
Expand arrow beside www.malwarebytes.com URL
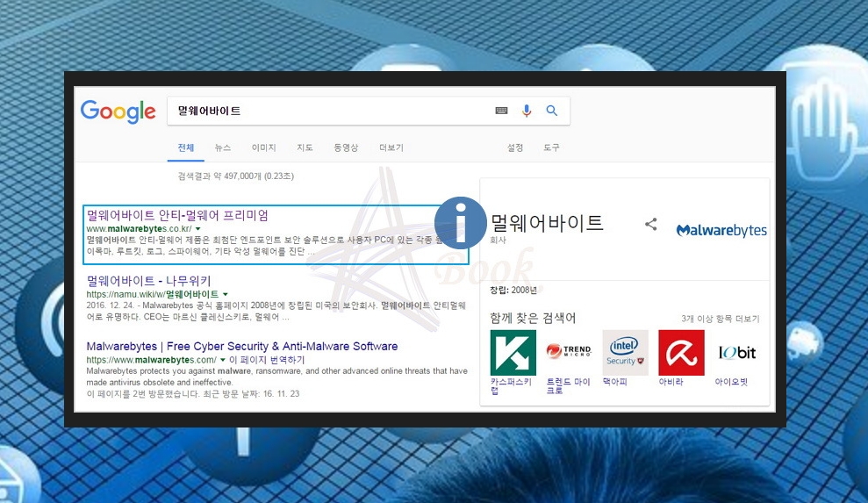pos(223,360)
